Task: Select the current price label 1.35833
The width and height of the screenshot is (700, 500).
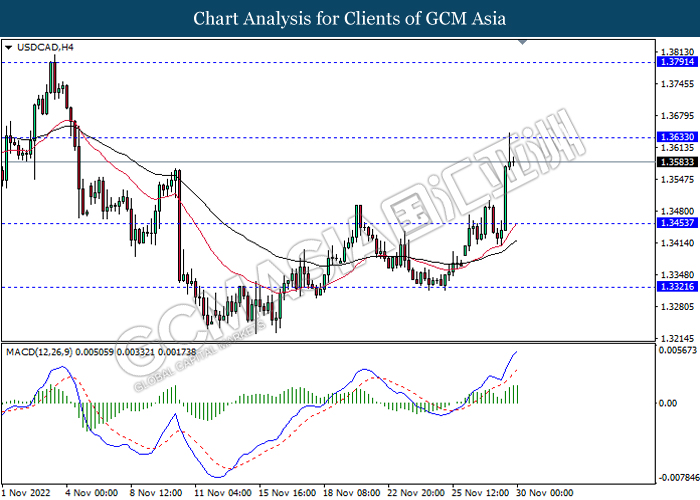Action: click(677, 162)
